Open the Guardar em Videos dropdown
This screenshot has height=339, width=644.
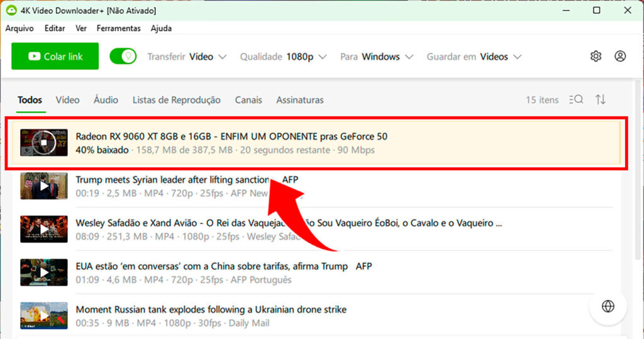click(x=474, y=57)
